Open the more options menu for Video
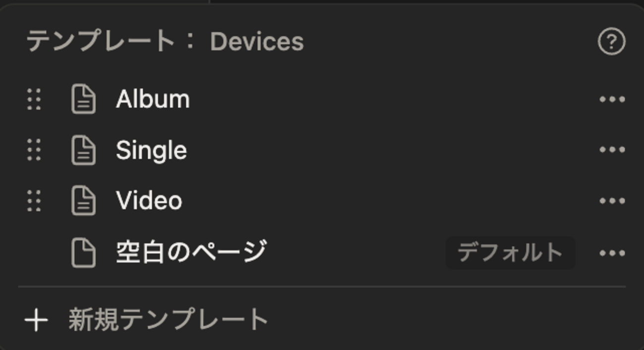The width and height of the screenshot is (644, 350). click(x=612, y=201)
